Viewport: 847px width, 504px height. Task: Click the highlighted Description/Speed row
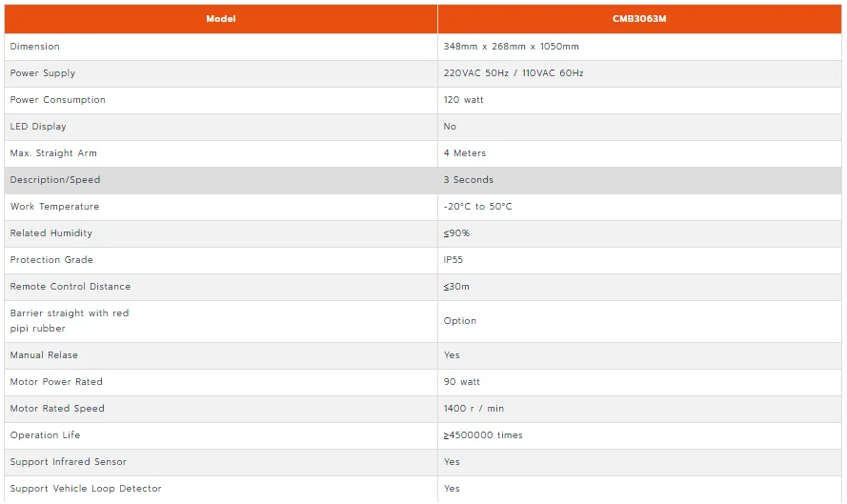423,180
